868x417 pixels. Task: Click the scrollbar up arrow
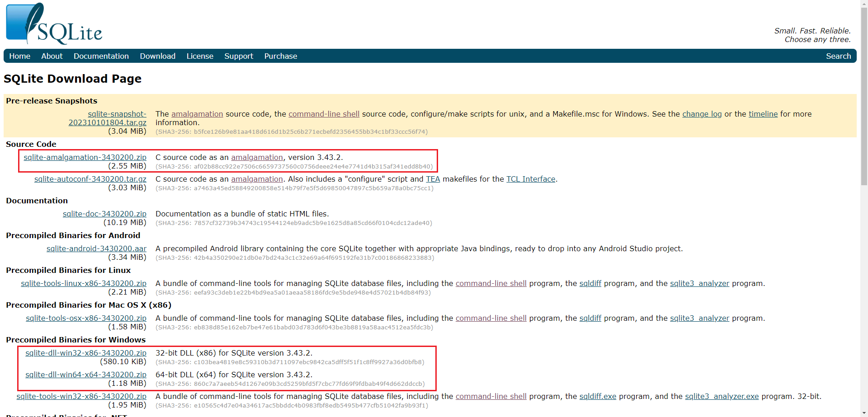(864, 3)
